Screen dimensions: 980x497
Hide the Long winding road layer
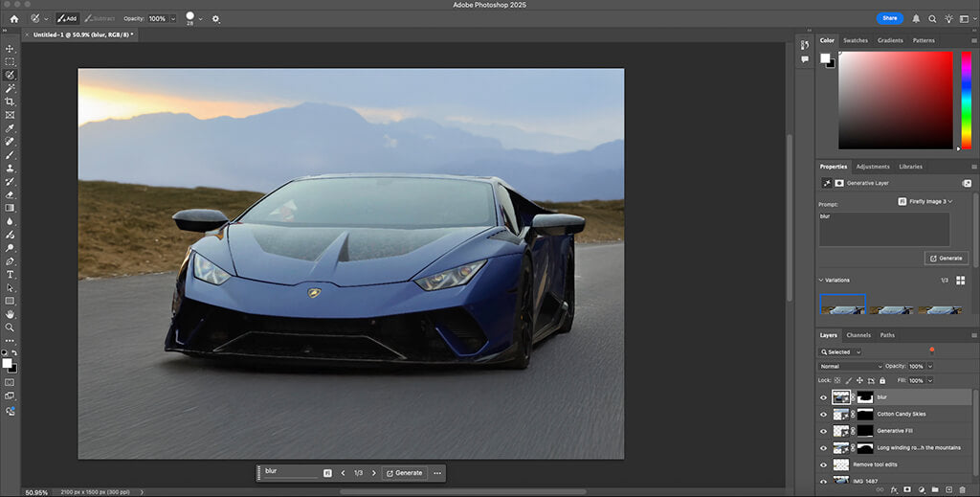(823, 447)
